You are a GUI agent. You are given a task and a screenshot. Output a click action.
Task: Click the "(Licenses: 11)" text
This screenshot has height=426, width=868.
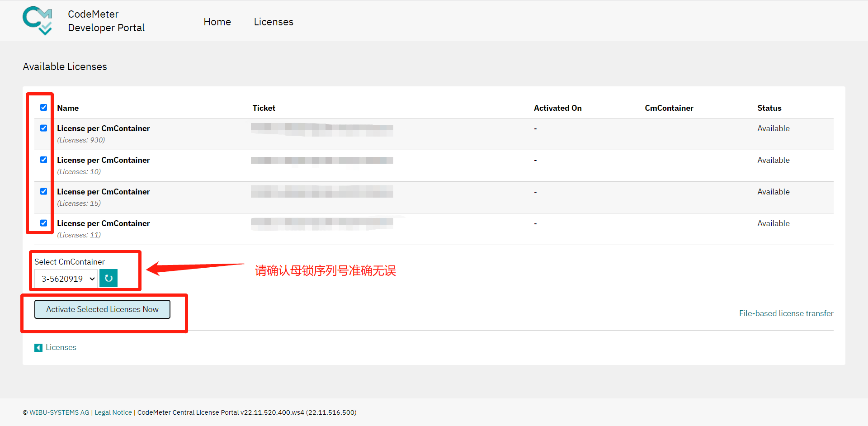click(79, 235)
